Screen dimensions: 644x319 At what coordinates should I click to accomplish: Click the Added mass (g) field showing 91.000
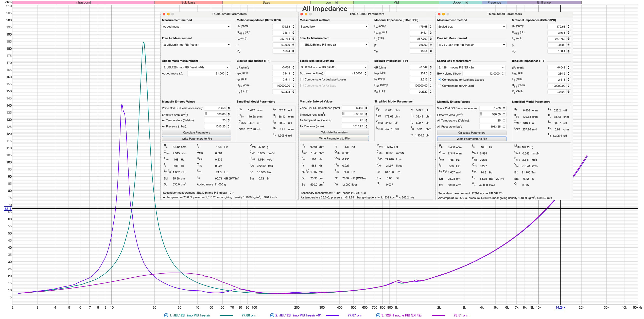(206, 73)
